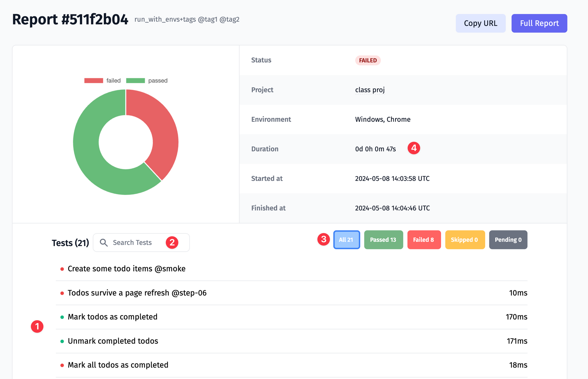Viewport: 588px width, 379px height.
Task: Show Pending 0 tests
Action: pyautogui.click(x=508, y=240)
